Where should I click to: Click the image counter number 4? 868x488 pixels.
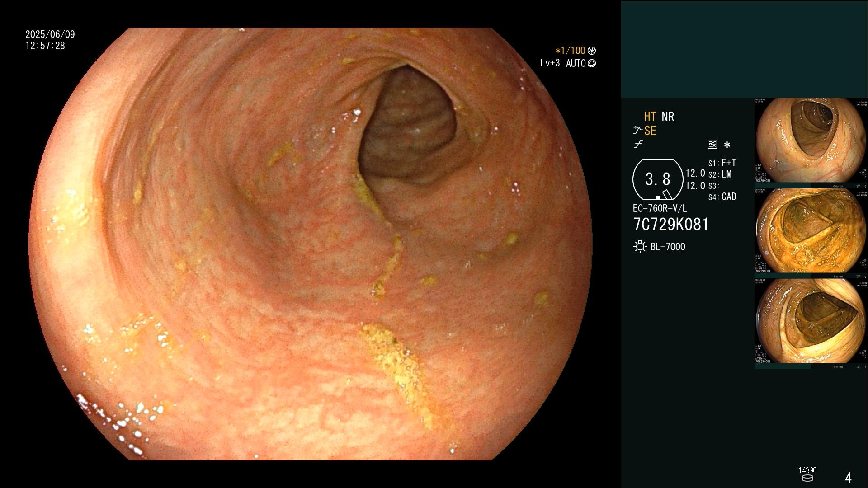848,478
